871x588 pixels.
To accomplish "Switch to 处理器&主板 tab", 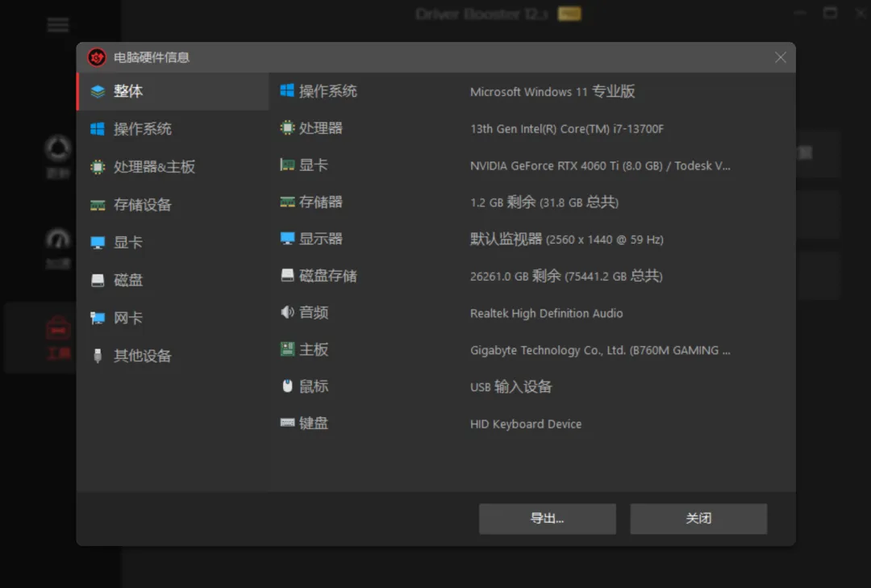I will point(173,167).
